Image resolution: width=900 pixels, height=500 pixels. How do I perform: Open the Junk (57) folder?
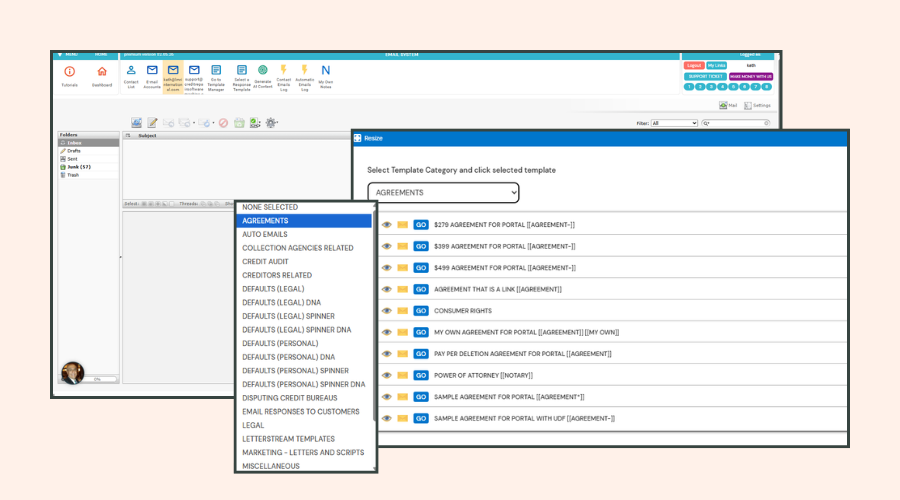[x=88, y=167]
